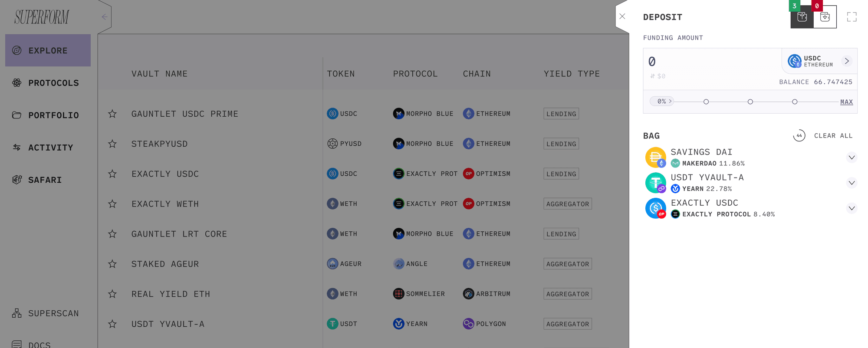Screen dimensions: 868x348
Task: Click WETH token icon in Gauntlet LRT Core row
Action: coord(332,234)
